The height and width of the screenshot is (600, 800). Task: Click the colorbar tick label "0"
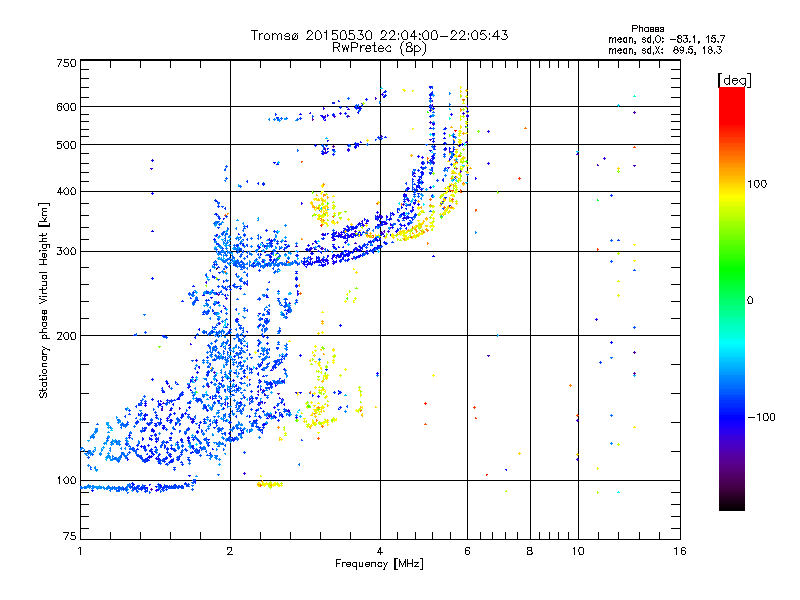[749, 301]
